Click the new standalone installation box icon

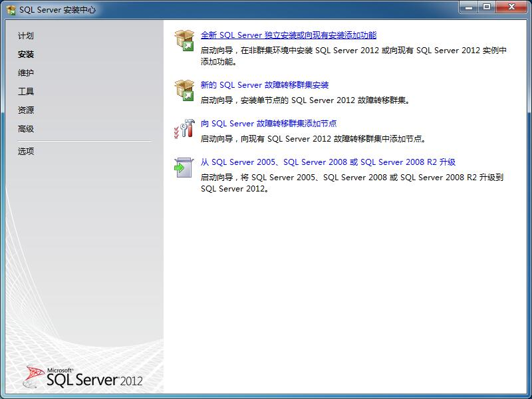click(184, 41)
